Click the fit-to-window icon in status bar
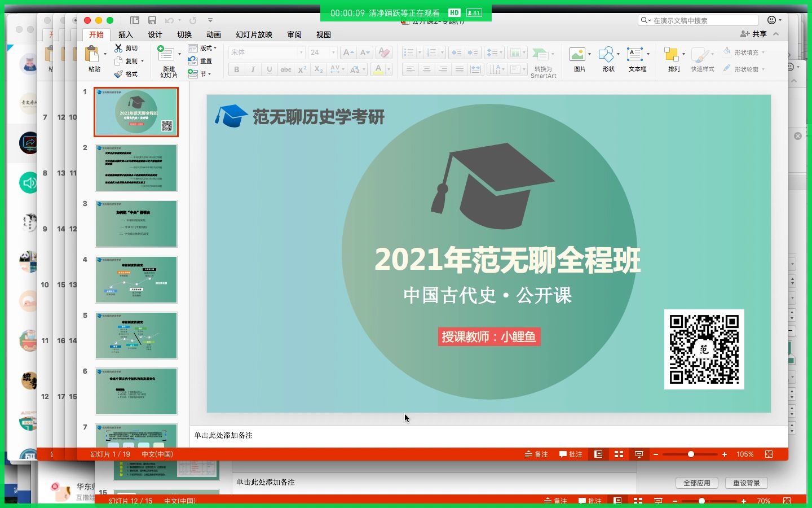The height and width of the screenshot is (508, 812). 769,454
